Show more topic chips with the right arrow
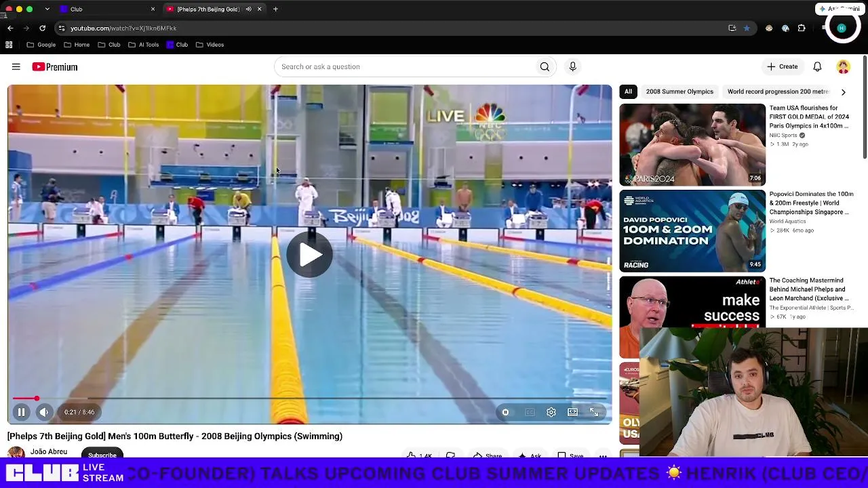Viewport: 868px width, 488px height. pyautogui.click(x=843, y=91)
